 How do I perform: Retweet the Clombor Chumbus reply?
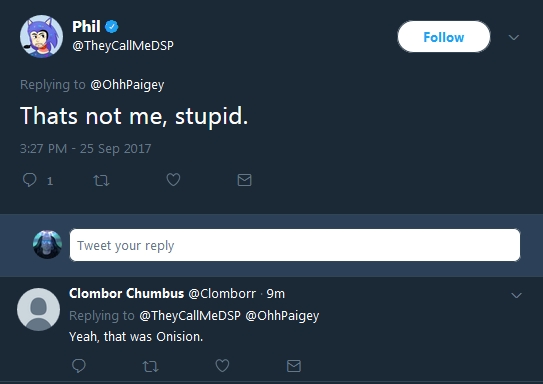coord(151,366)
